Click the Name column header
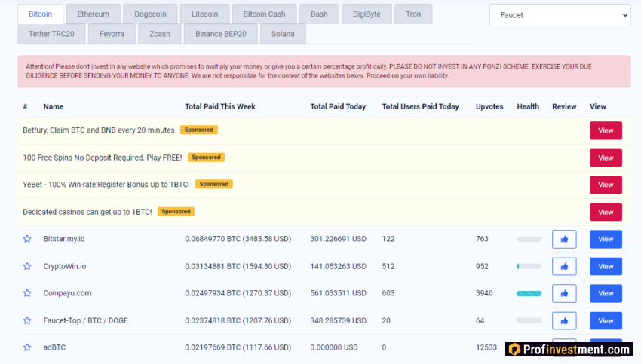641x364 pixels. (x=53, y=106)
